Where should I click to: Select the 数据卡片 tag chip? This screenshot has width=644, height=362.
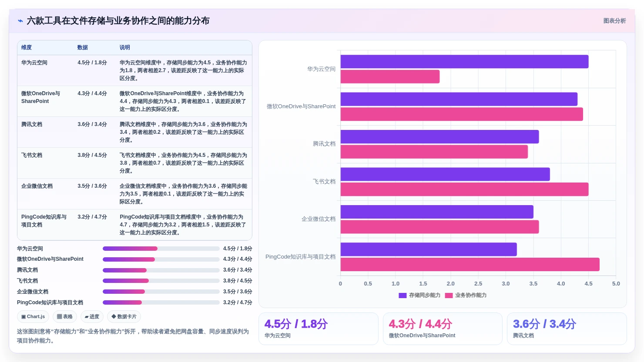click(x=124, y=317)
